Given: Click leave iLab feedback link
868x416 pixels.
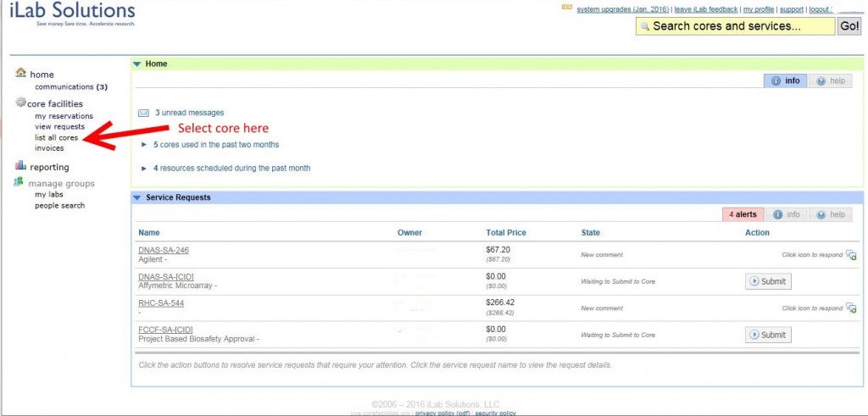Looking at the screenshot, I should (x=706, y=9).
